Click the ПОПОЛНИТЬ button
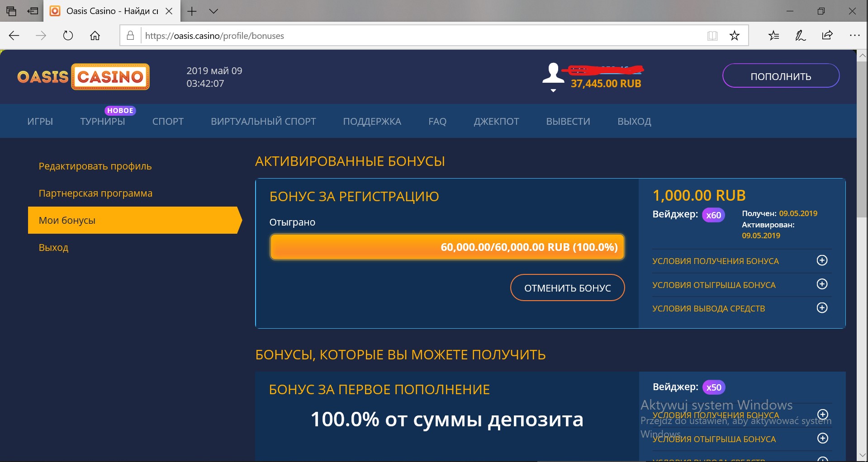Image resolution: width=868 pixels, height=462 pixels. 780,75
